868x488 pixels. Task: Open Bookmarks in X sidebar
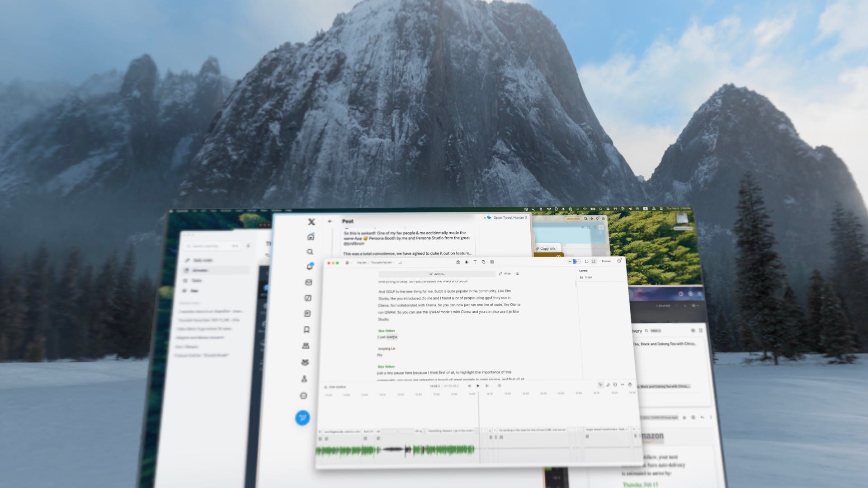(307, 329)
